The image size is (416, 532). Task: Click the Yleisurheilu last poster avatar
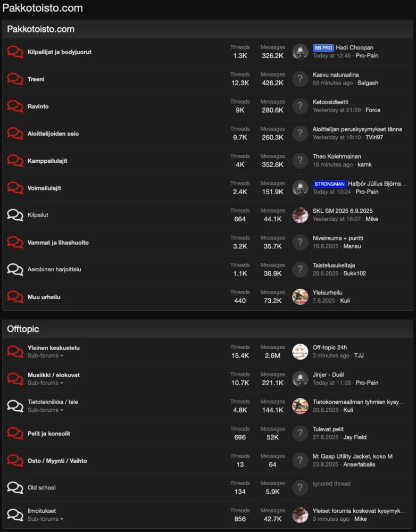tap(300, 297)
